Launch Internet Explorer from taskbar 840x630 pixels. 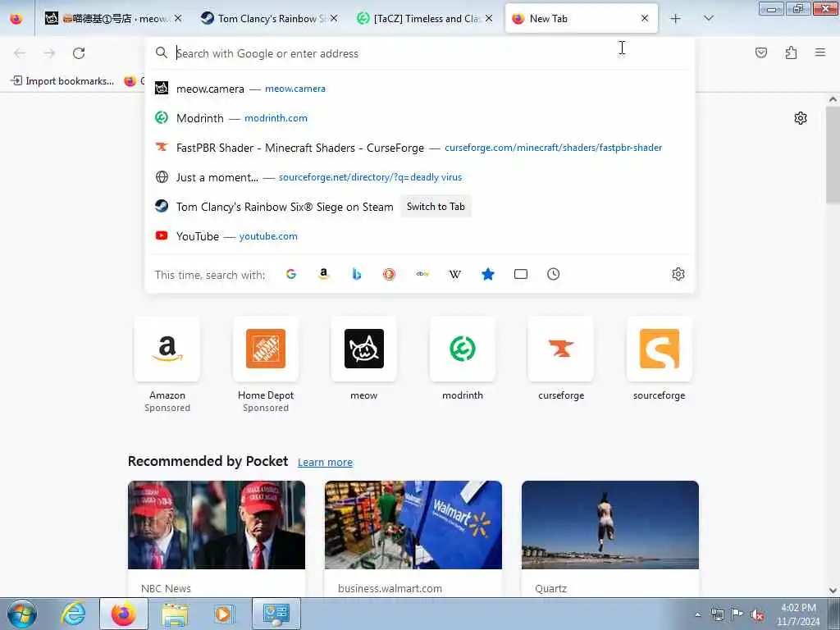73,614
